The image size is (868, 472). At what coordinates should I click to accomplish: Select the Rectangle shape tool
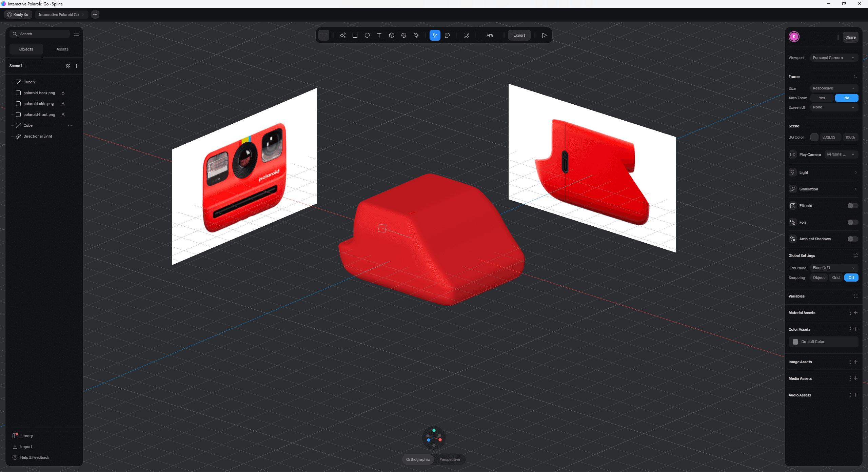tap(355, 35)
